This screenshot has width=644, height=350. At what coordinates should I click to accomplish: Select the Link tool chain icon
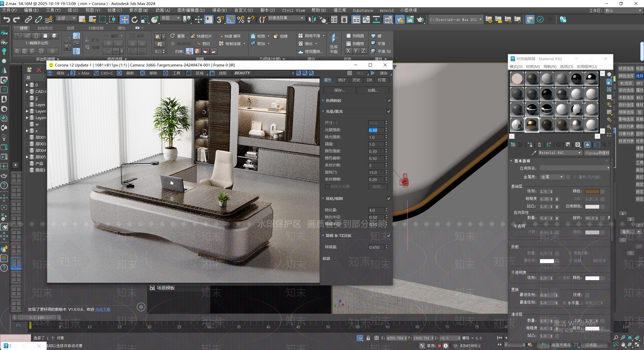[x=28, y=19]
